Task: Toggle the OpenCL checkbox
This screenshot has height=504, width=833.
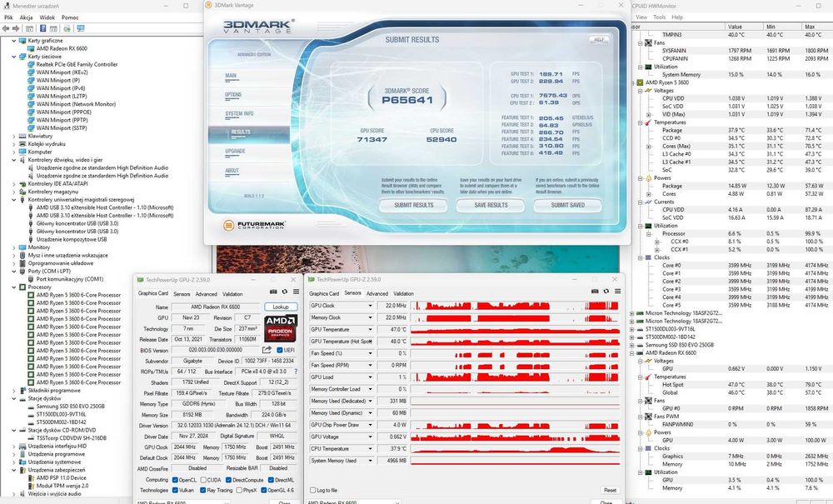Action: [x=175, y=480]
